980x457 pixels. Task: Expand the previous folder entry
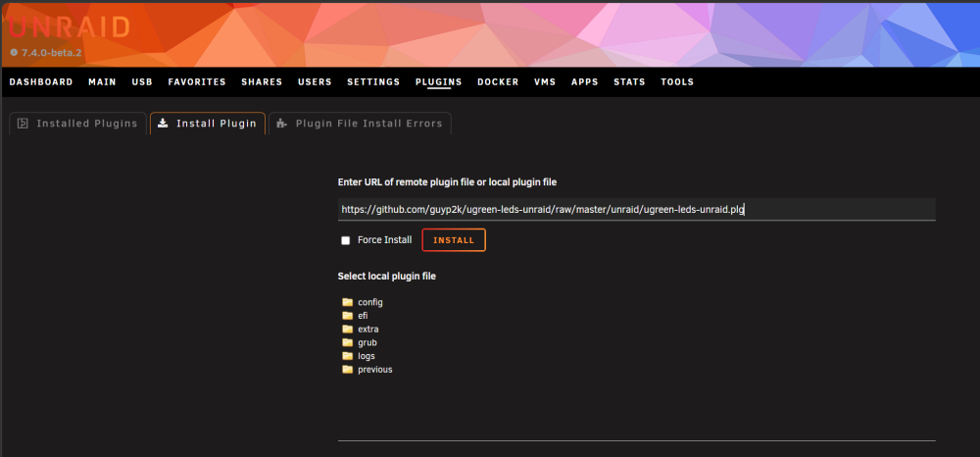[375, 370]
